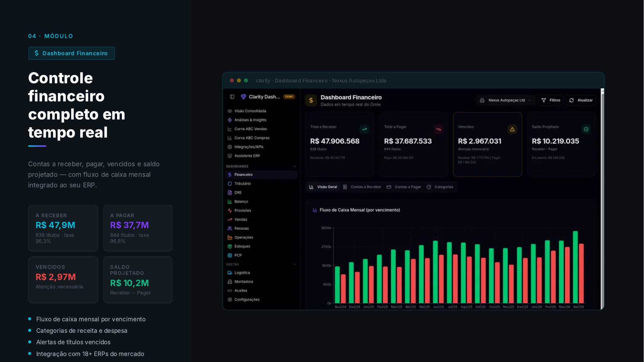Screen dimensions: 644x362
Task: Click 'Alertas de títulos vencidos' bullet
Action: coord(73,342)
